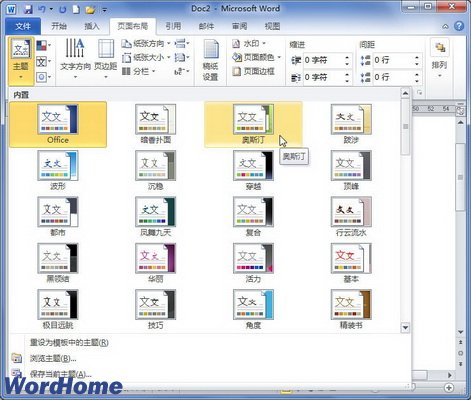Open 纸张方向 orientation dropdown
The width and height of the screenshot is (471, 400).
pos(146,44)
